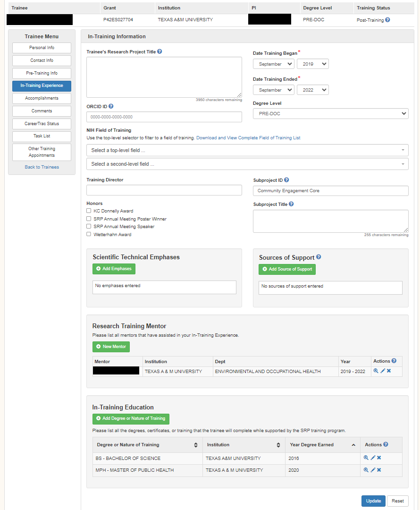Enable the Wetterhahn Award checkbox
The image size is (420, 510).
click(89, 234)
